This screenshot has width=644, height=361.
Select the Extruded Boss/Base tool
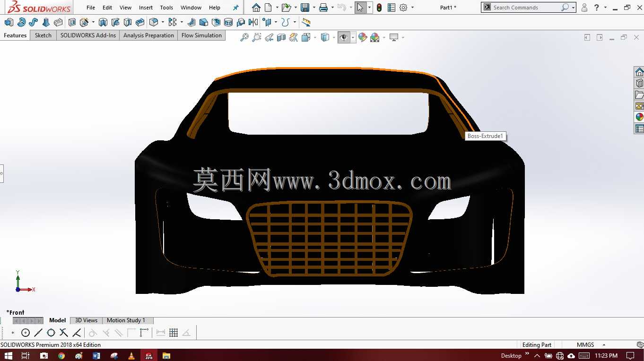[9, 22]
